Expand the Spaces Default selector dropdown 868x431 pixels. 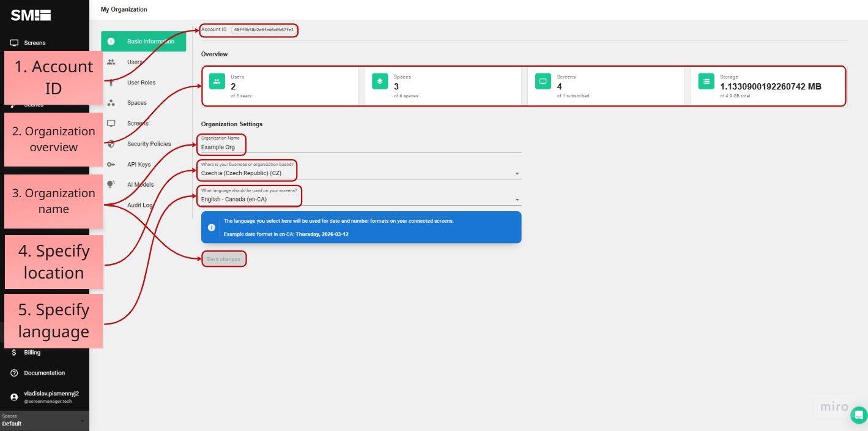pos(45,421)
